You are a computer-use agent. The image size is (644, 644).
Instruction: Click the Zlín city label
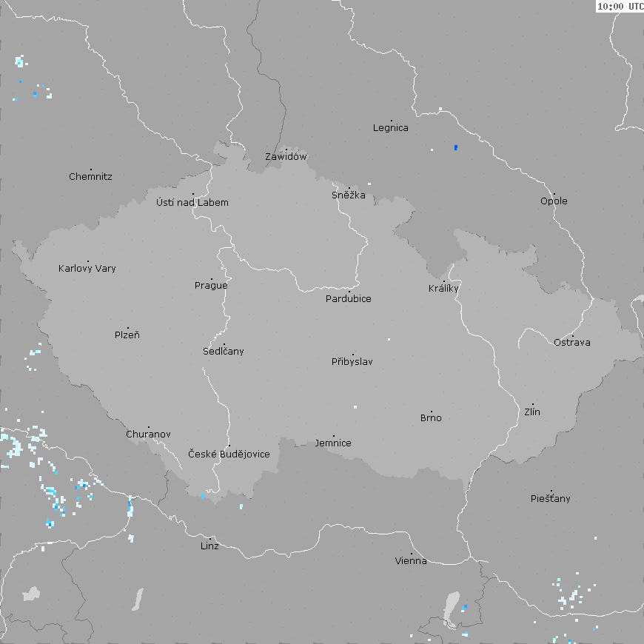tap(532, 412)
